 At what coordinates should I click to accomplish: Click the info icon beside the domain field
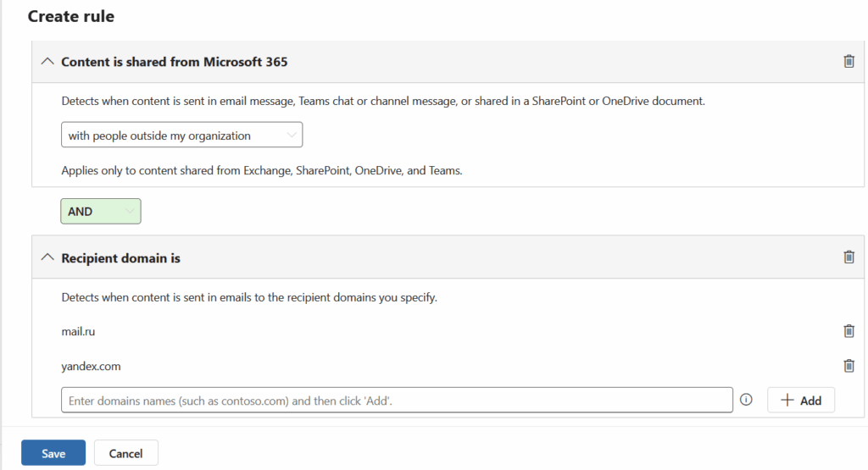click(746, 400)
